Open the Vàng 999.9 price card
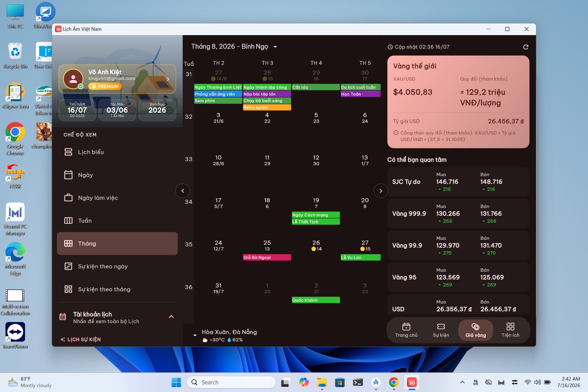This screenshot has width=588, height=392. (458, 213)
